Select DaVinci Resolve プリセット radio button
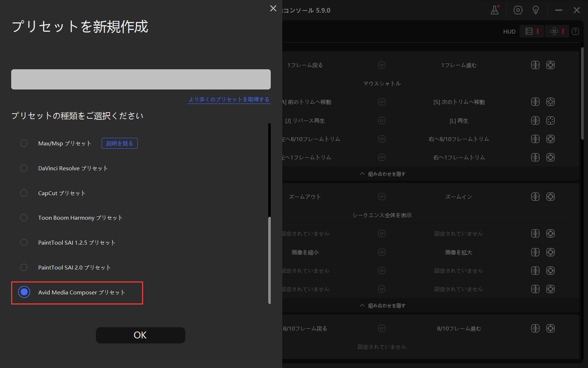The image size is (588, 368). (24, 168)
